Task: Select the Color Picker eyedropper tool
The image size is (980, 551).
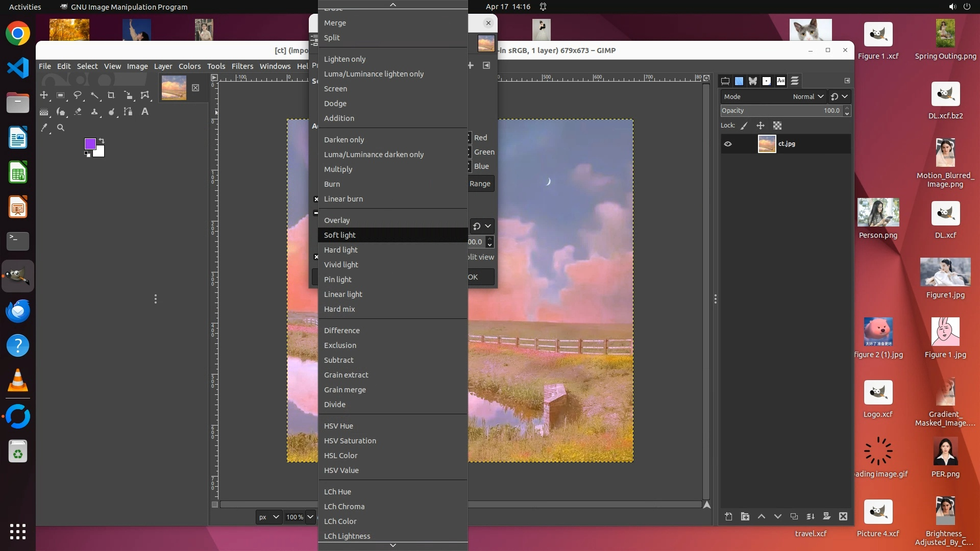Action: 44,128
